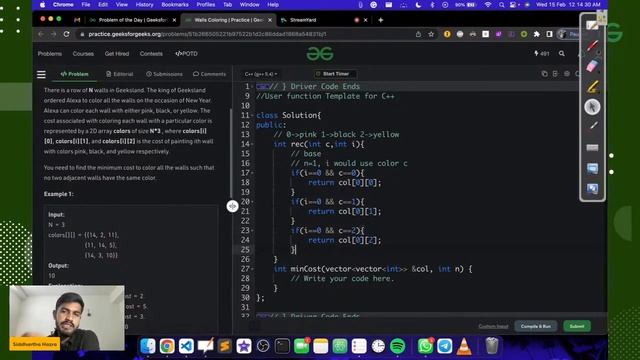The width and height of the screenshot is (640, 360).
Task: Open the GeeksforGeeks site search
Action: tap(562, 53)
